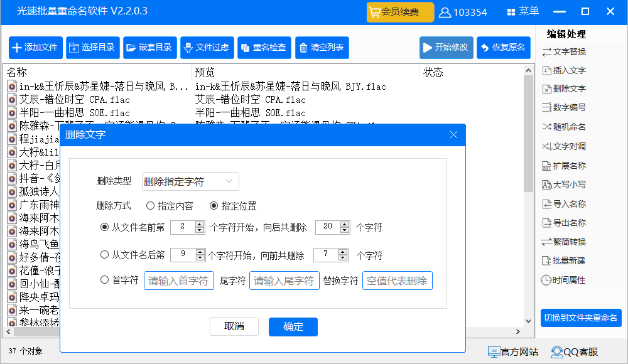Open the 扩展名称 extension tool
Screen dimensions: 628x364
pos(564,166)
